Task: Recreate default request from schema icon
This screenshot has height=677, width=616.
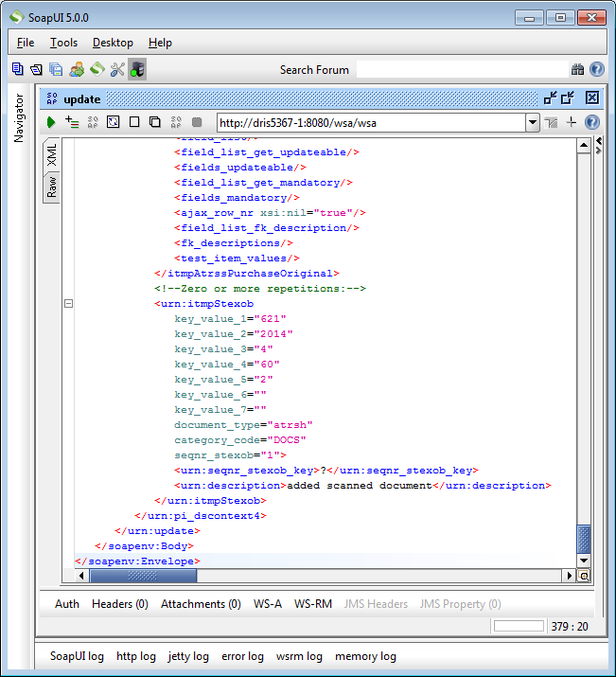Action: click(113, 122)
